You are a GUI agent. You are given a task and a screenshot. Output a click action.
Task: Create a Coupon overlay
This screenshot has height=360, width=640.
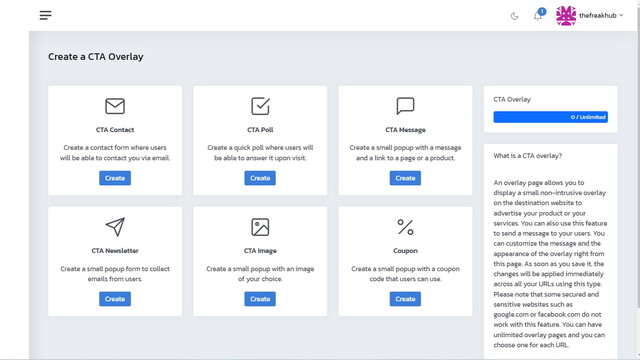(405, 299)
